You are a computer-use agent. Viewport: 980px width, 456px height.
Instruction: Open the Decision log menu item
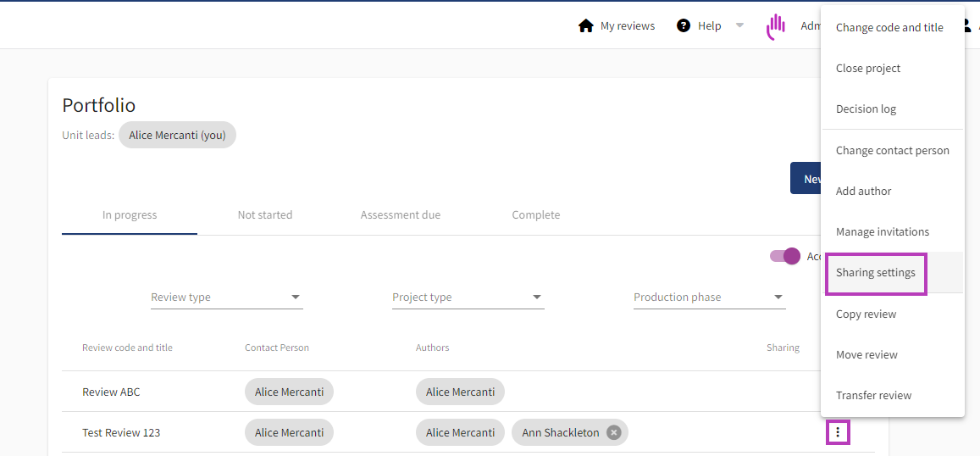point(866,109)
